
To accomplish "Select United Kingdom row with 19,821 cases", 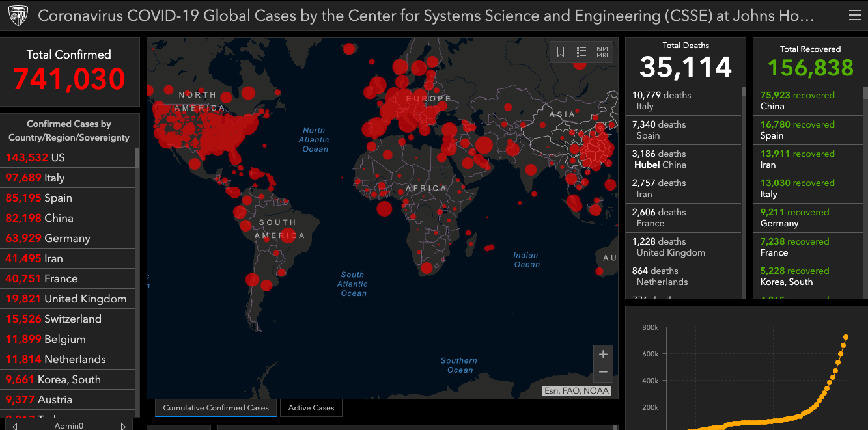I will click(68, 299).
